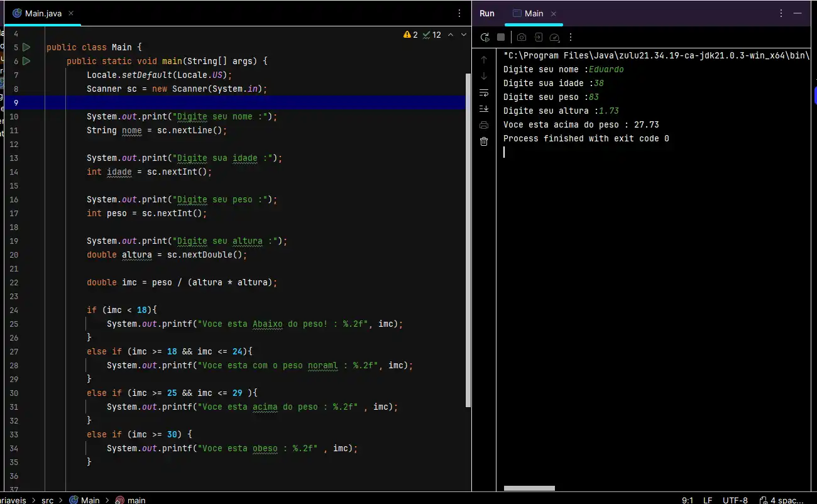Click line number 22 in the gutter
Viewport: 817px width, 504px height.
(x=14, y=282)
